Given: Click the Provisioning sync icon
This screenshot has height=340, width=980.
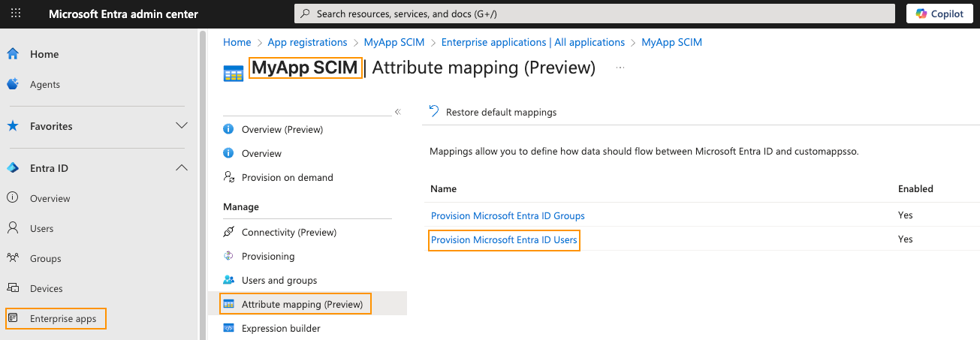Looking at the screenshot, I should pos(229,256).
